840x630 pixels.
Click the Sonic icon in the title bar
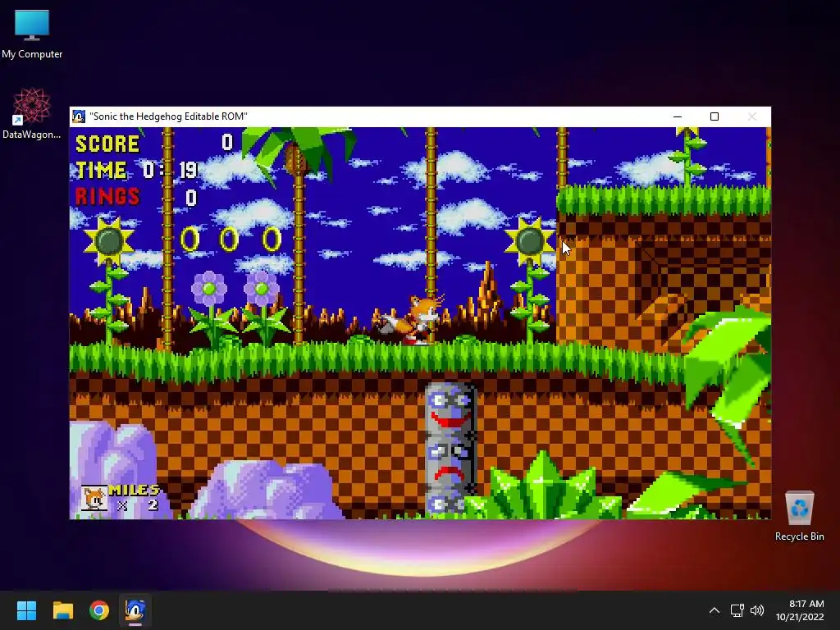coord(79,116)
